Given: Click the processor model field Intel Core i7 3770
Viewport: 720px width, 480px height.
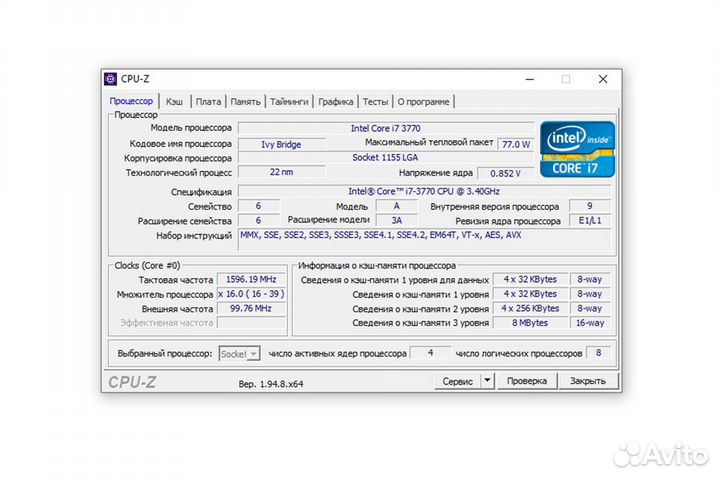Looking at the screenshot, I should [x=386, y=128].
